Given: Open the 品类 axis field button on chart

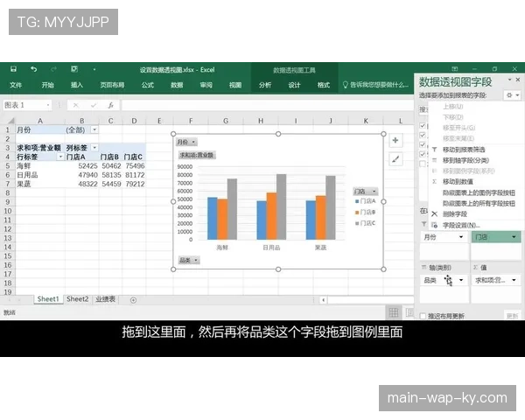Looking at the screenshot, I should tap(189, 260).
